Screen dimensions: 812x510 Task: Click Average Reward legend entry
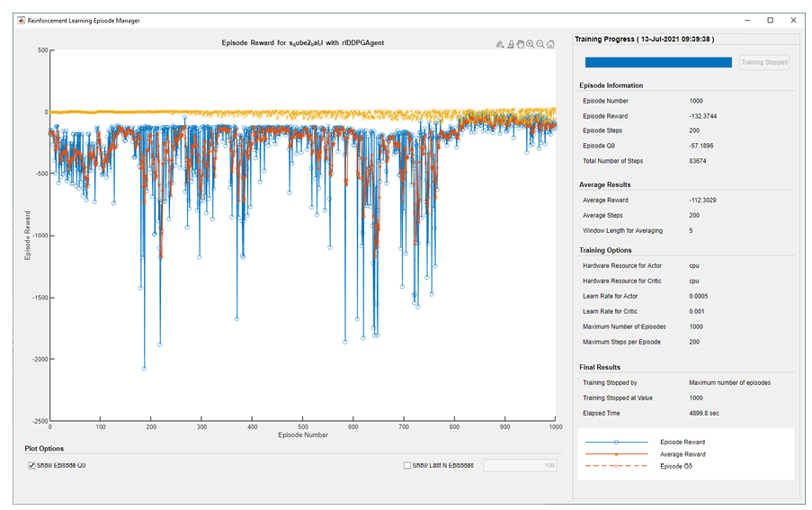point(683,454)
